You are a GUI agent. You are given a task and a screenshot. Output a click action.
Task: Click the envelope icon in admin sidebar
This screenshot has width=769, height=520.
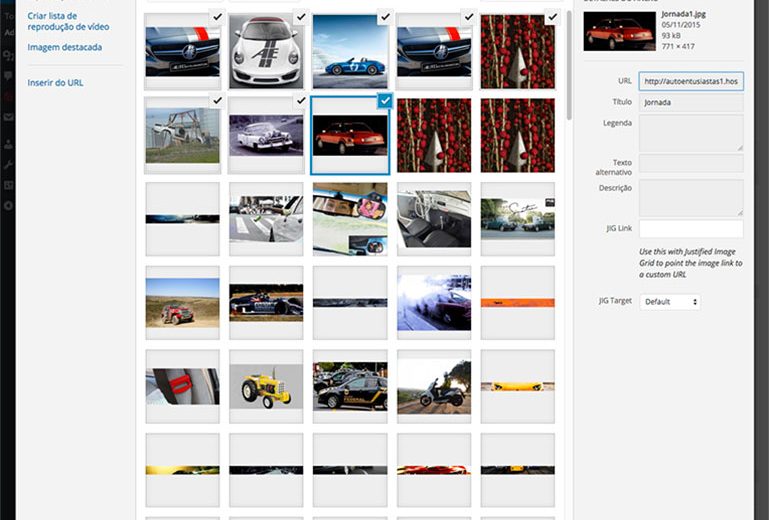(x=8, y=117)
